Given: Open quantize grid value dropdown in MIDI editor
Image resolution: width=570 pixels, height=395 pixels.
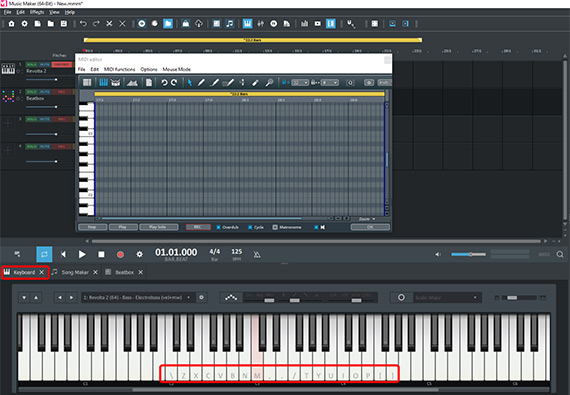Looking at the screenshot, I should [x=300, y=82].
